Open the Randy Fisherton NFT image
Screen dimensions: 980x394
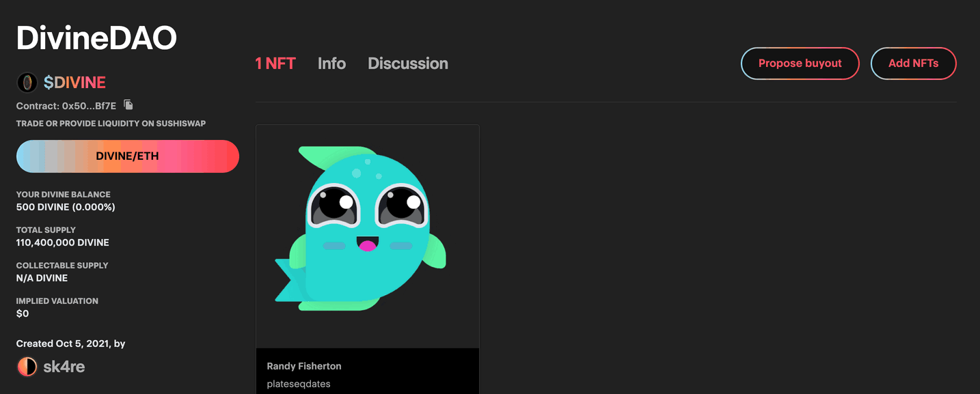pyautogui.click(x=368, y=236)
